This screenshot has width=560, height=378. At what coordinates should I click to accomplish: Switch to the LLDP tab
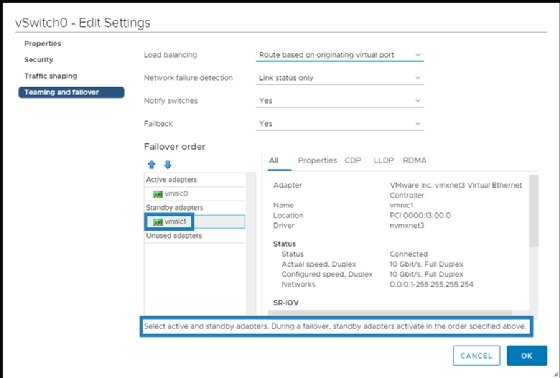point(384,160)
